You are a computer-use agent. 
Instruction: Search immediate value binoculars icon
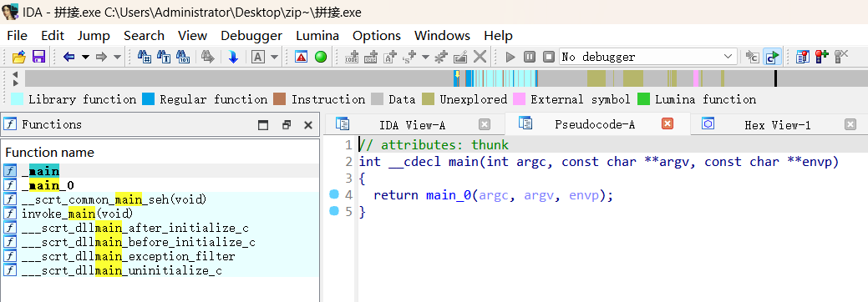[144, 57]
